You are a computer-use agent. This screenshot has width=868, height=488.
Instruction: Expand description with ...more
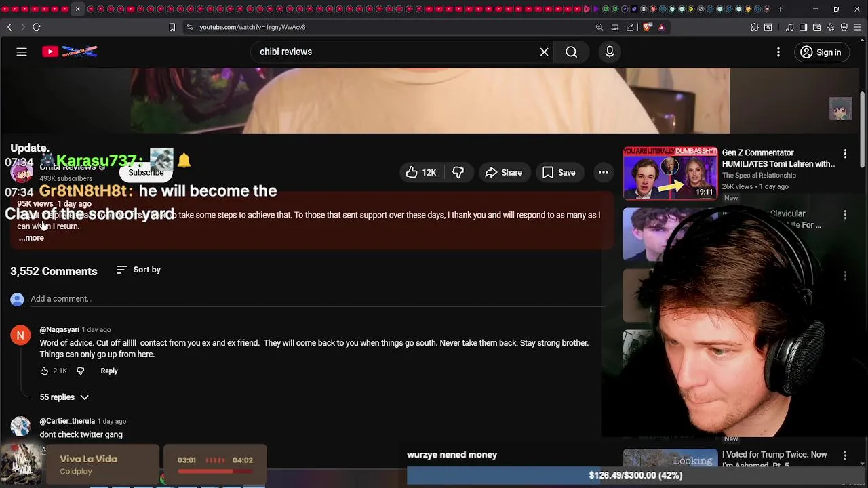(31, 238)
